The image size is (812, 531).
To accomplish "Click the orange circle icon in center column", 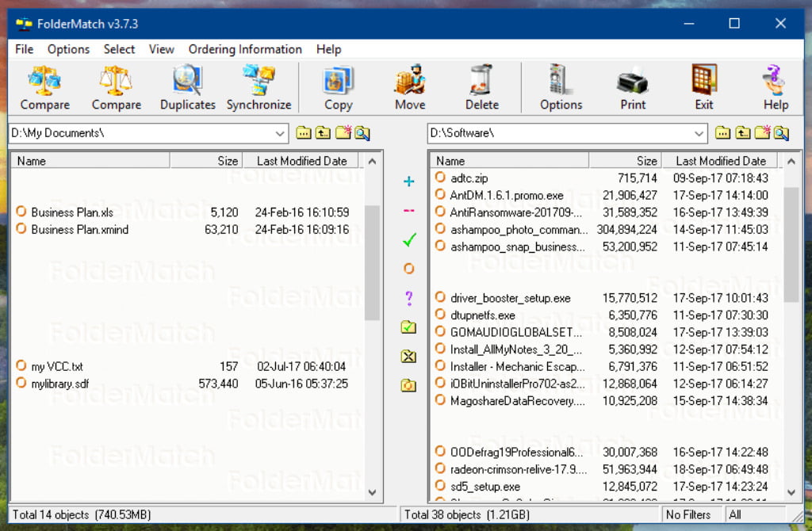I will click(408, 269).
